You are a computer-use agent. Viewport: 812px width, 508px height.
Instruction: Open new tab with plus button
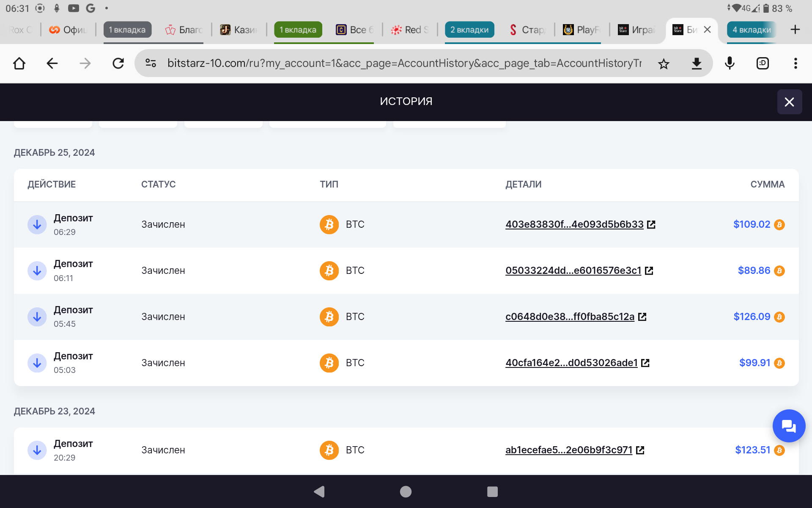(x=795, y=30)
